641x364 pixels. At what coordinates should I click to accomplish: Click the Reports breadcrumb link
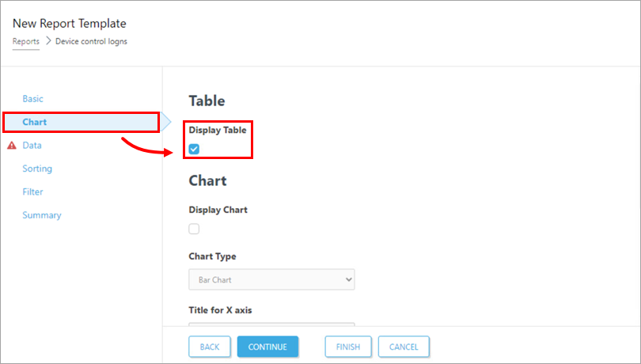(26, 41)
